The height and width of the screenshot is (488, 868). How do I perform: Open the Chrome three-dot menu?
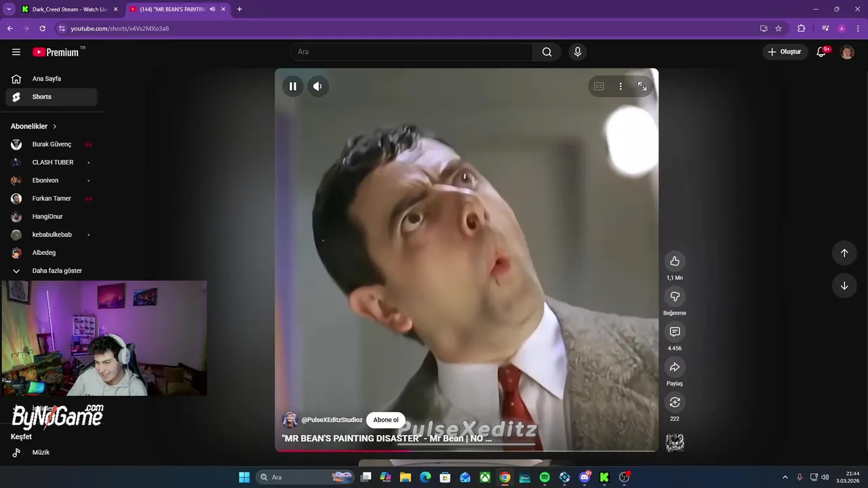tap(858, 28)
